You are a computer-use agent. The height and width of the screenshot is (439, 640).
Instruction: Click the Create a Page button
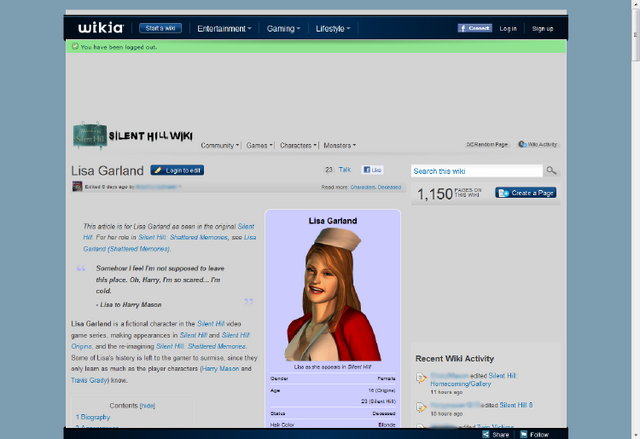point(526,193)
